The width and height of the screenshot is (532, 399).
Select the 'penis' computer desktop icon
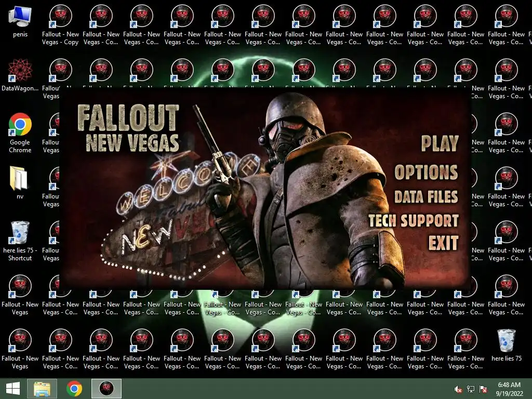point(20,21)
